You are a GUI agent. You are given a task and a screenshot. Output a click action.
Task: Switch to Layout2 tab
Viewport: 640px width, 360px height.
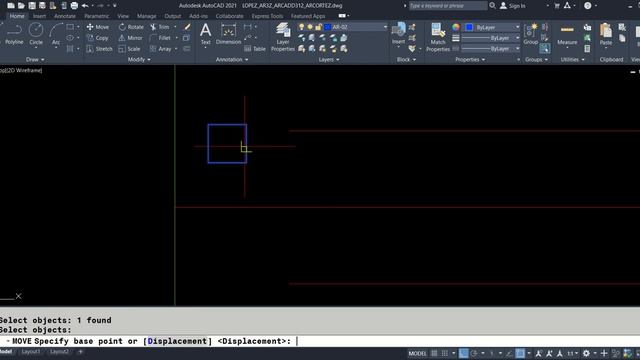(x=59, y=352)
